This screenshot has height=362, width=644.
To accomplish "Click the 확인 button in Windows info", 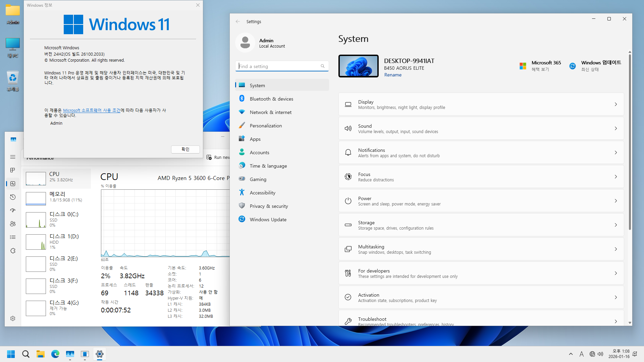I will (x=185, y=149).
